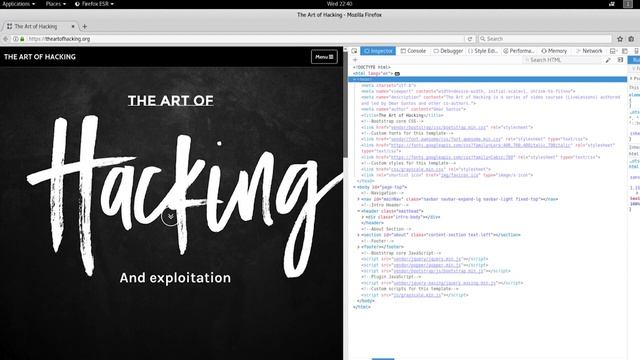This screenshot has height=360, width=640.
Task: Click the clock showing Wed 22:40
Action: 339,4
